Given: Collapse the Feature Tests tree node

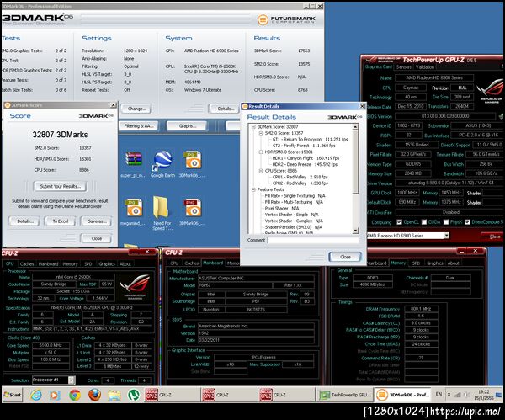Looking at the screenshot, I should click(x=253, y=189).
